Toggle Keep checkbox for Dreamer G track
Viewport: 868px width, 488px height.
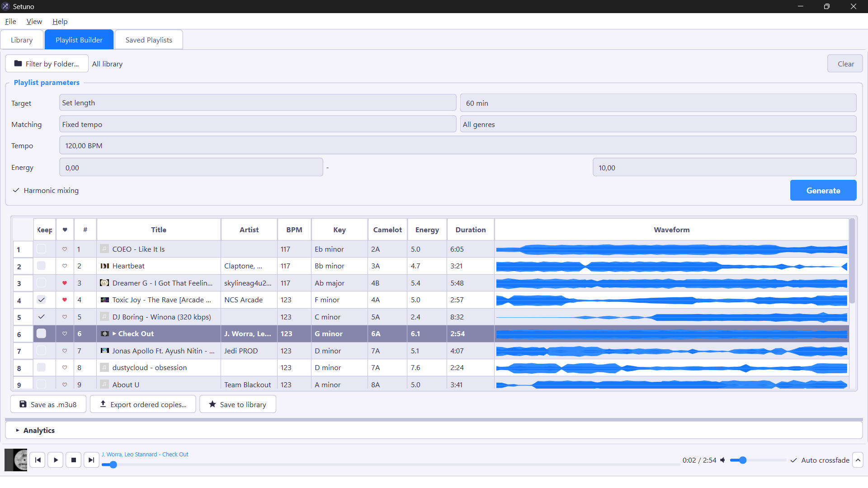coord(41,283)
